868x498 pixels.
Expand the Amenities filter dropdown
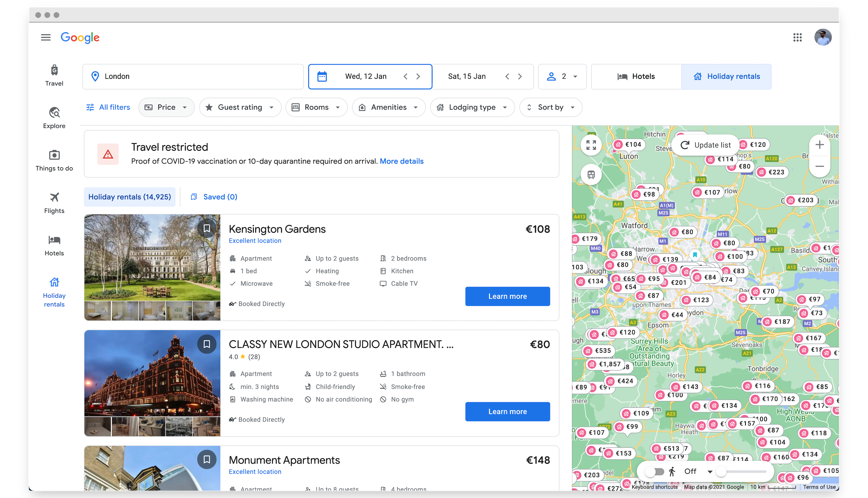389,107
